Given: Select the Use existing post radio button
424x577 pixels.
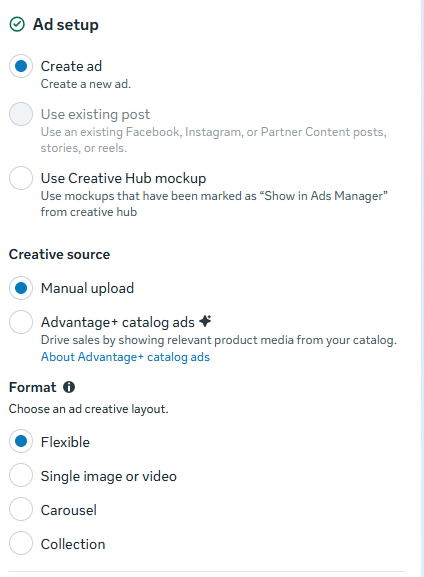Looking at the screenshot, I should pyautogui.click(x=21, y=114).
